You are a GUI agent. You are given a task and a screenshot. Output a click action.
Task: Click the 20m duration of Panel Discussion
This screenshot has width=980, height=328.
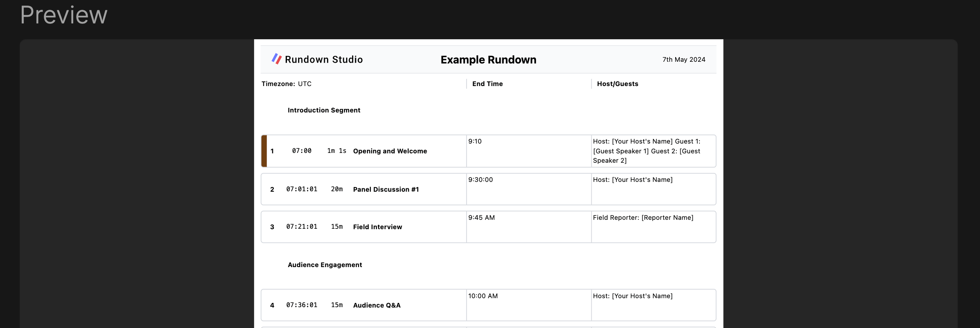pos(337,189)
